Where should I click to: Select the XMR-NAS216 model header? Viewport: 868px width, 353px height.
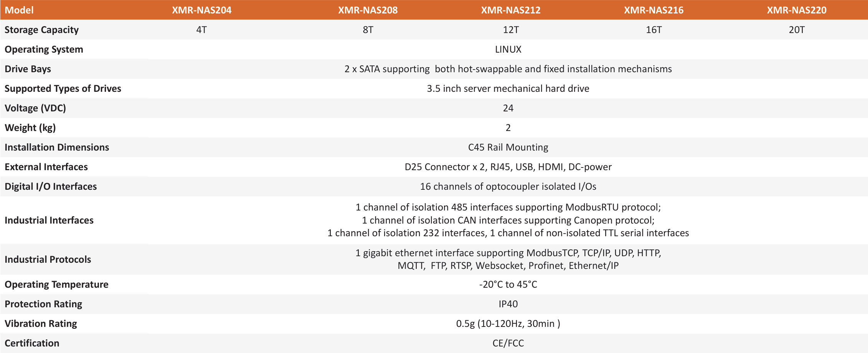653,10
